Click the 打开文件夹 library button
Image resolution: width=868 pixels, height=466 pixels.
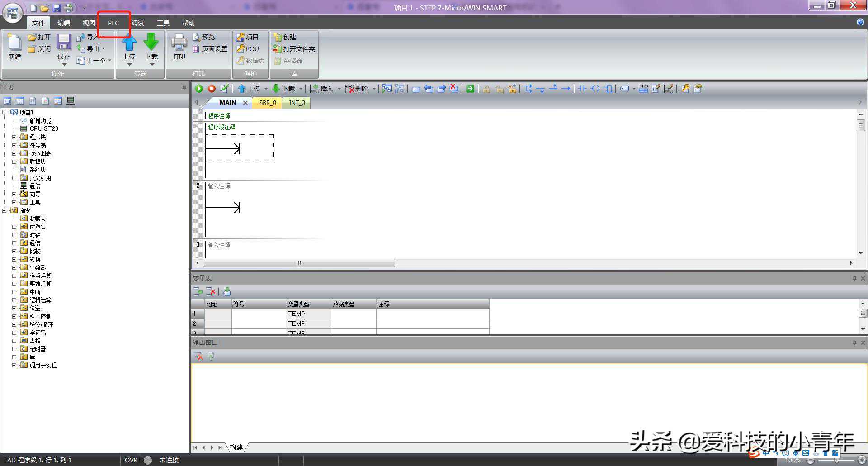pos(294,49)
